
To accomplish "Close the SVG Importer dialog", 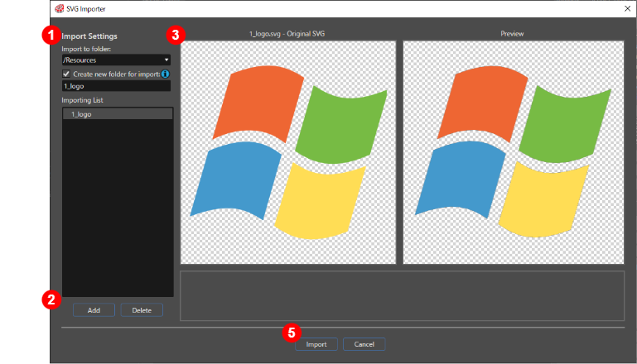I will pyautogui.click(x=627, y=8).
